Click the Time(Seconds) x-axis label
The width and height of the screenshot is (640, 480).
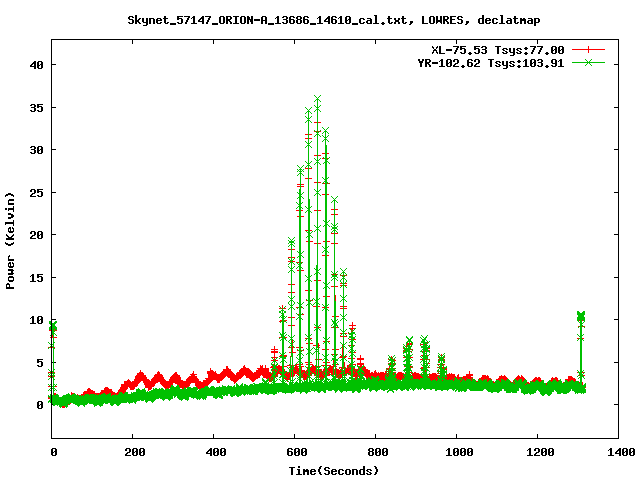coord(333,471)
